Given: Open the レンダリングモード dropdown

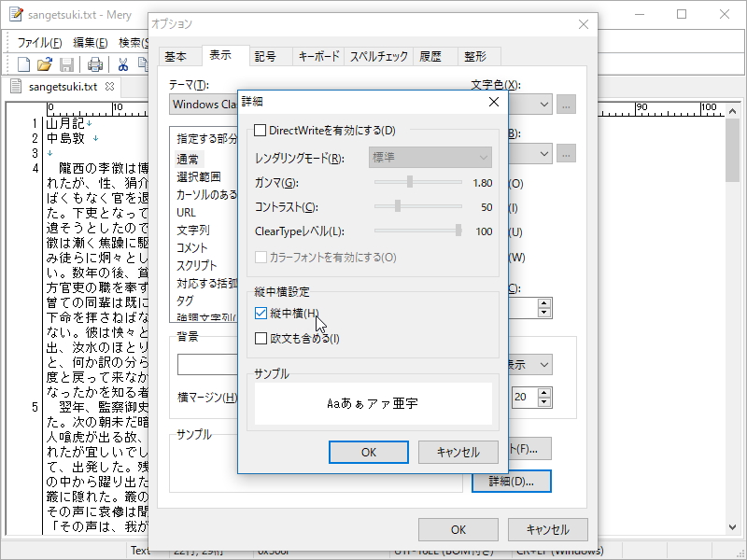Looking at the screenshot, I should [x=430, y=158].
